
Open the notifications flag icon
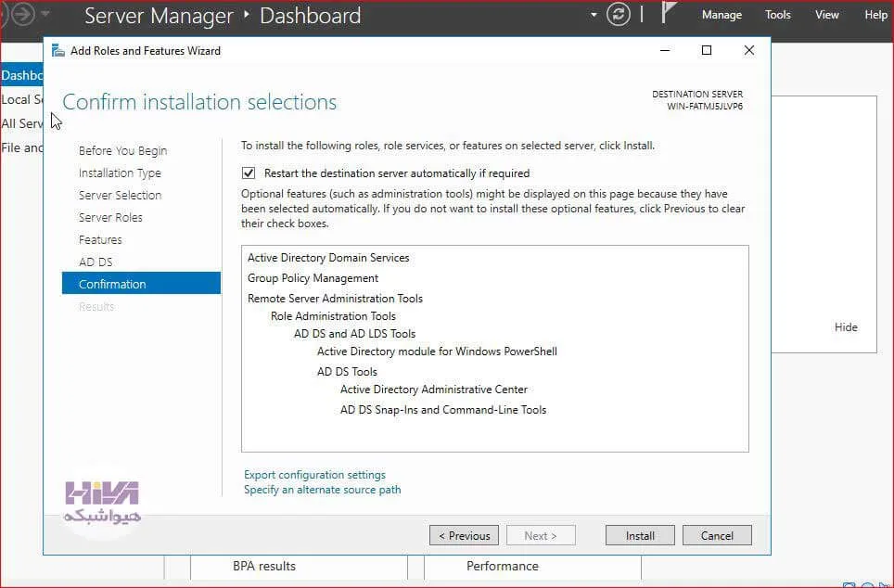click(x=669, y=13)
